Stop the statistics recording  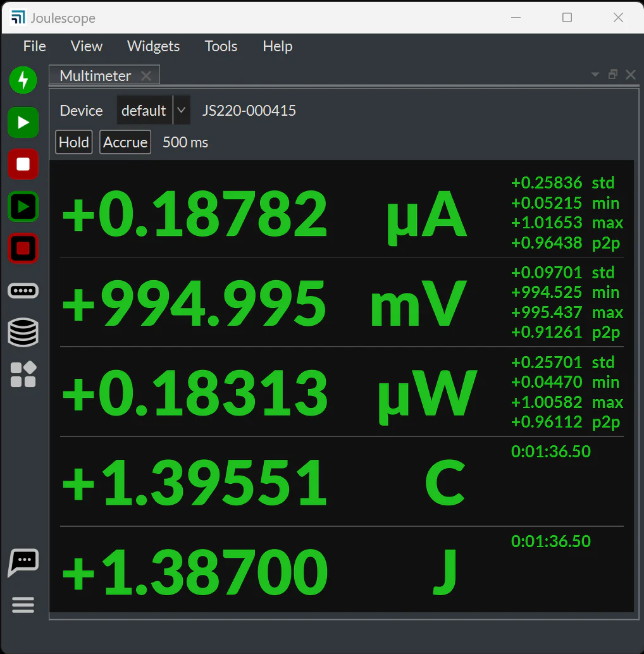pyautogui.click(x=23, y=249)
